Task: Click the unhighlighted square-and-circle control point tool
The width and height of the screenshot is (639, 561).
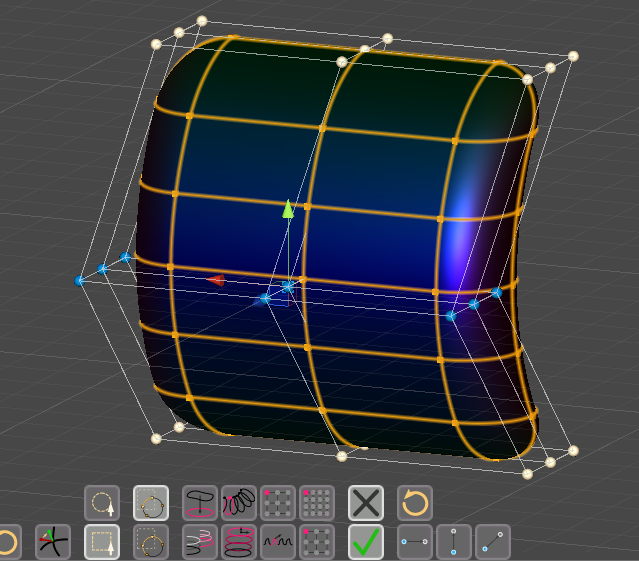Action: point(151,542)
